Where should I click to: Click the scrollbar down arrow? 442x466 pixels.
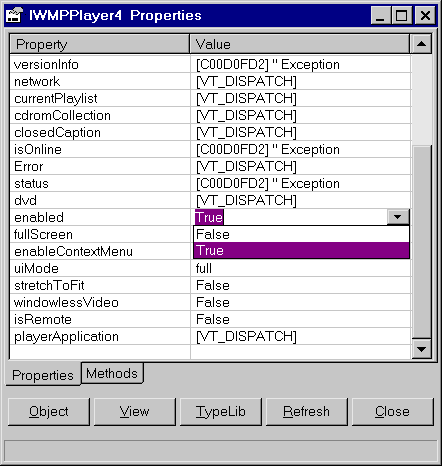pyautogui.click(x=422, y=349)
